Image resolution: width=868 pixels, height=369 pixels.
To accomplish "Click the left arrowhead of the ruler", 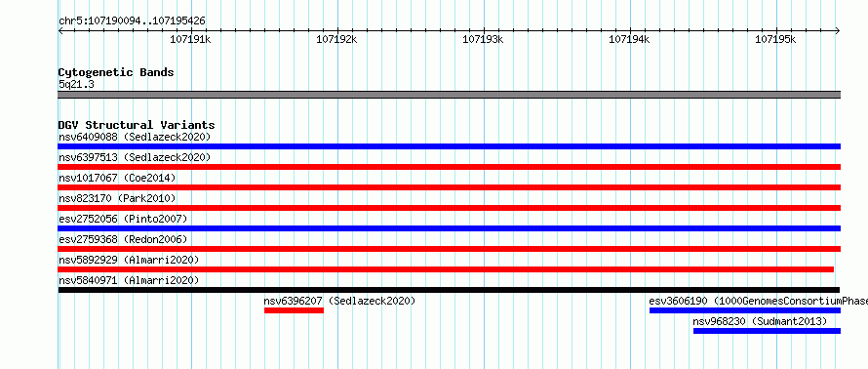I will [60, 30].
